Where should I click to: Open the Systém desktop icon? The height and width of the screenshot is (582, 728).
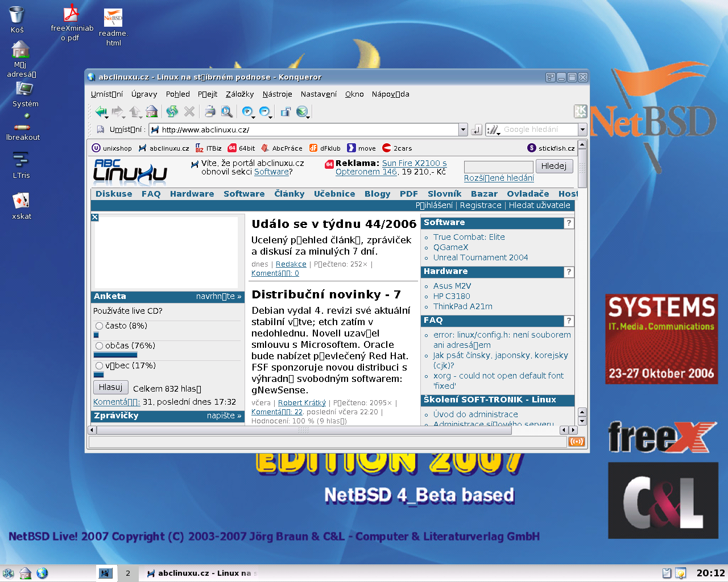point(24,94)
